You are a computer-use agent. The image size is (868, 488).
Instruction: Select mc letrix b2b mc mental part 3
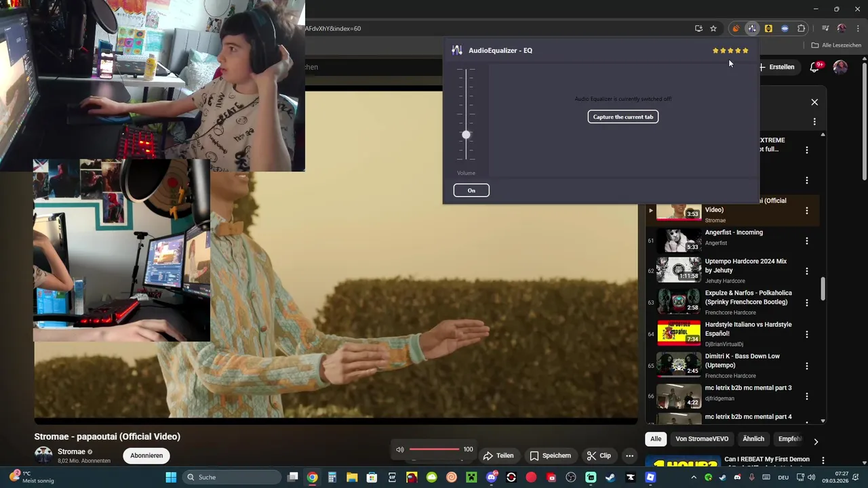point(748,388)
